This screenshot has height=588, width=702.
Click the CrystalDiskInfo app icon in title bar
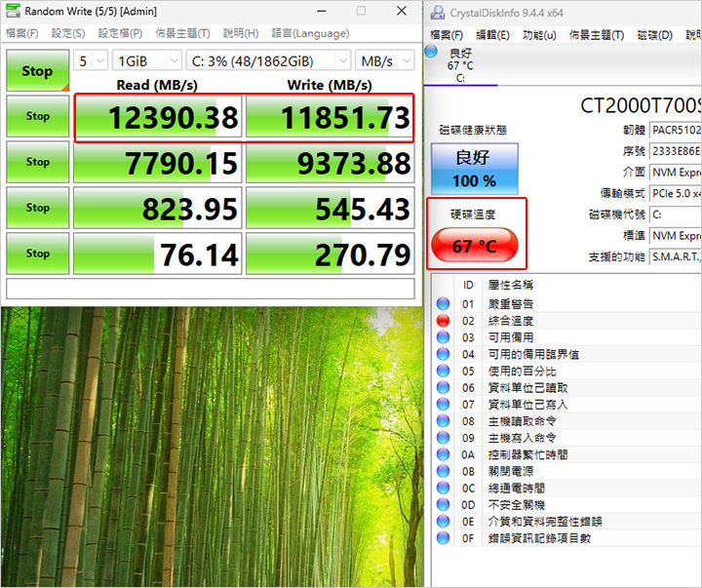click(438, 13)
